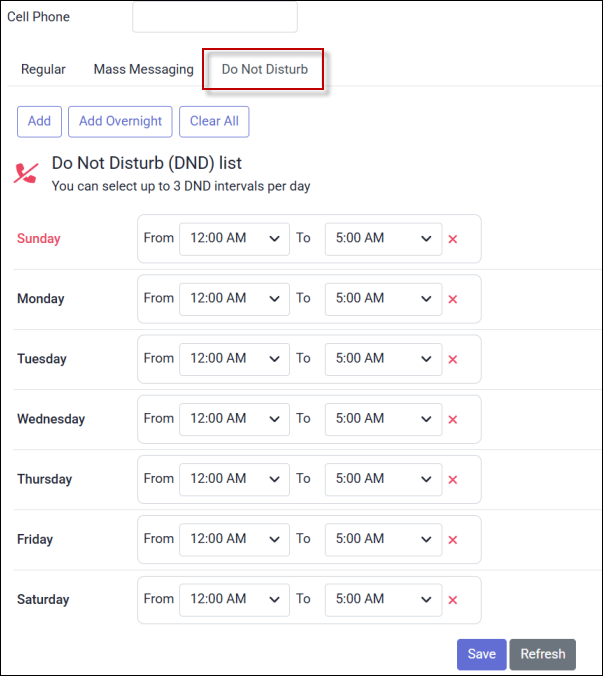Click Clear All intervals button
603x676 pixels.
pyautogui.click(x=214, y=122)
